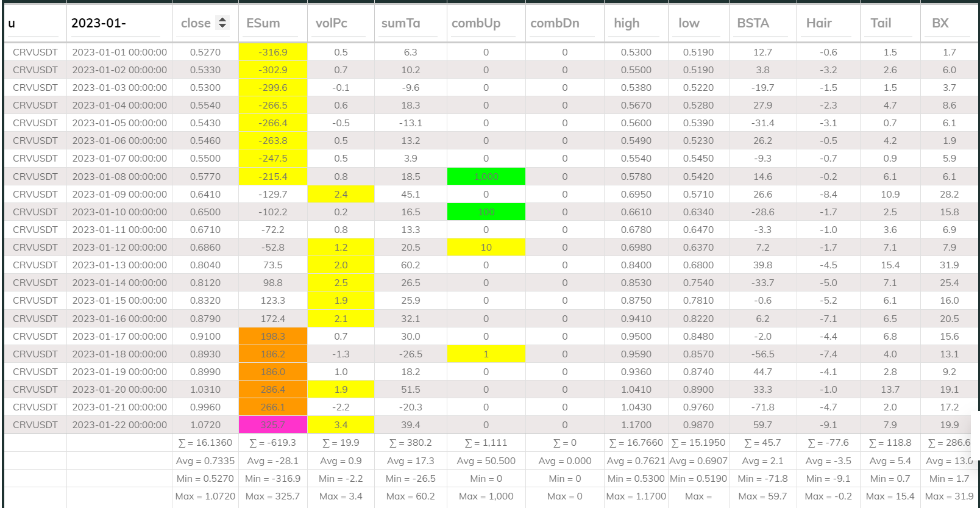The width and height of the screenshot is (980, 508).
Task: Click the volPc column filter field
Action: pyautogui.click(x=339, y=24)
